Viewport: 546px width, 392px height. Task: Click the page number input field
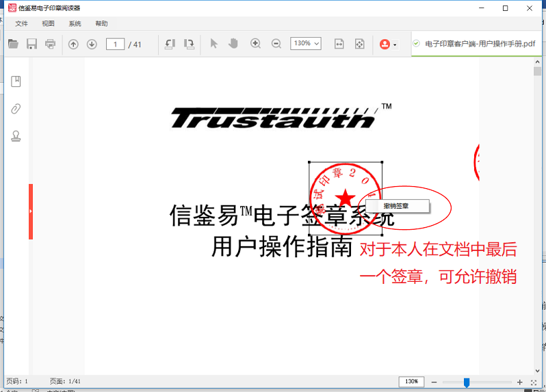click(x=115, y=44)
